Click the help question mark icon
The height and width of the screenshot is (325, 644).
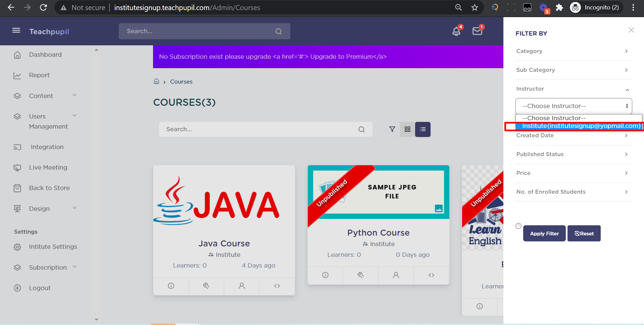(518, 226)
